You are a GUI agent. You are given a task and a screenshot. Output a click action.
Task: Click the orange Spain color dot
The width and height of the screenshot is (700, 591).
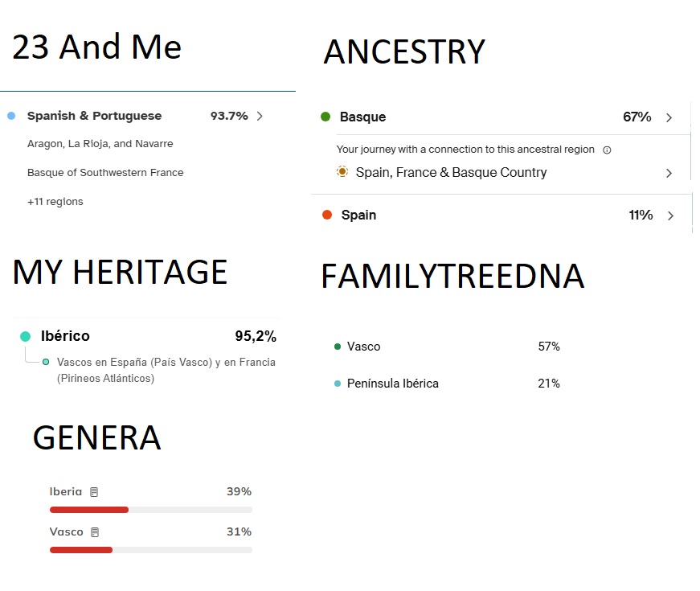(327, 215)
